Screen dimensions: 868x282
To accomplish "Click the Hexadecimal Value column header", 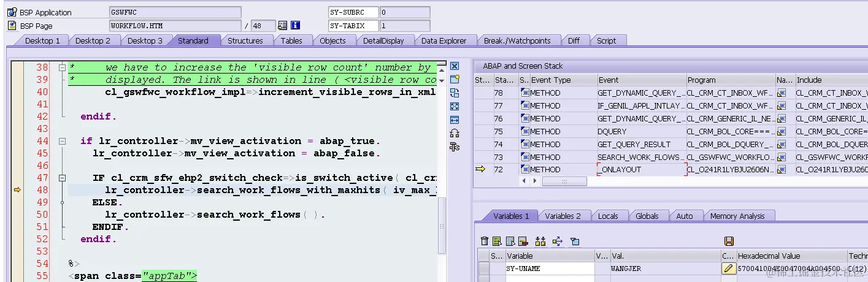I will pos(791,256).
